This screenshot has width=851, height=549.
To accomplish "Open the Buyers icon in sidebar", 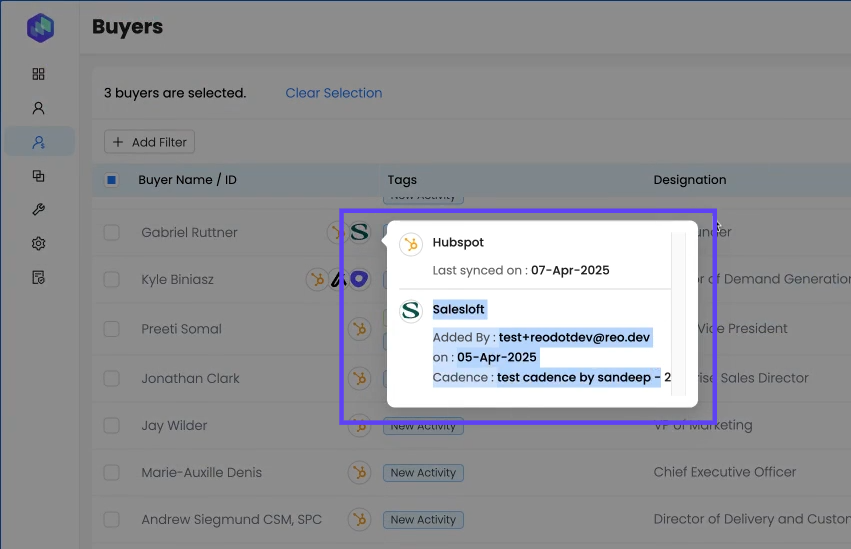I will 39,142.
